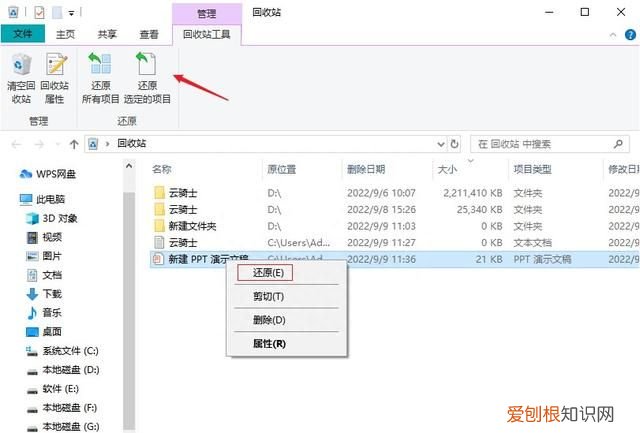Click the 2,211,410 KB size cell

473,193
